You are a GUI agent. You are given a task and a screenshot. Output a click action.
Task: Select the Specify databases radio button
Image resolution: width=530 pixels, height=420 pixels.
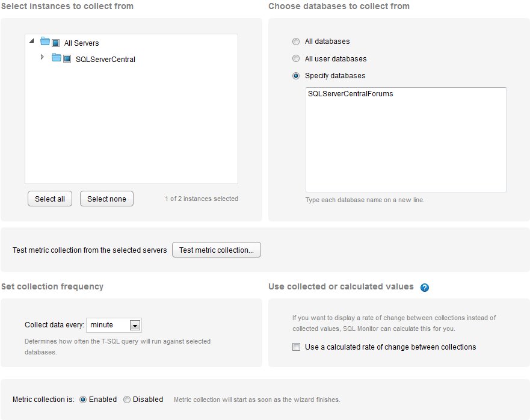295,76
